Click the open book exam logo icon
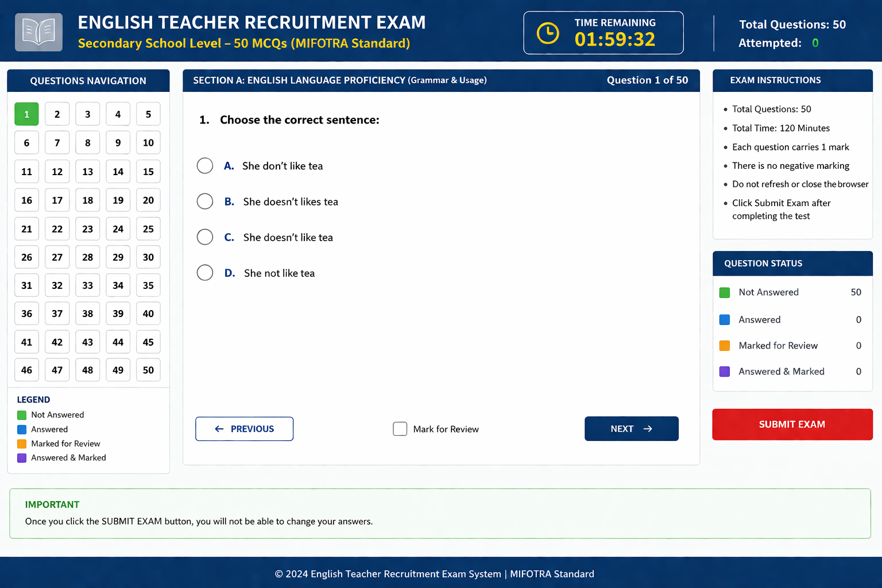 pos(38,32)
